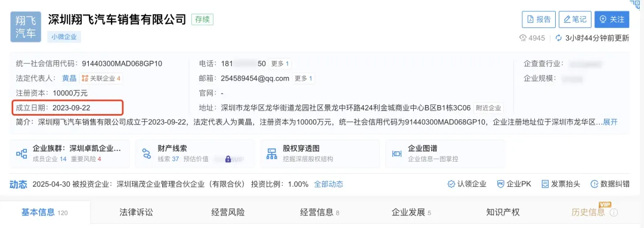
Task: Click company title 深圳翔飞汽车销售有限公司
Action: click(117, 19)
